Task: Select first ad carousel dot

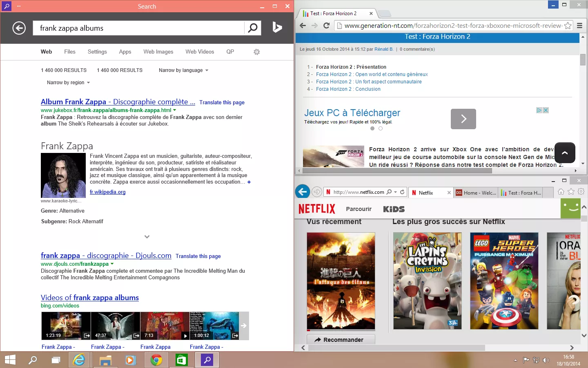Action: (x=372, y=128)
